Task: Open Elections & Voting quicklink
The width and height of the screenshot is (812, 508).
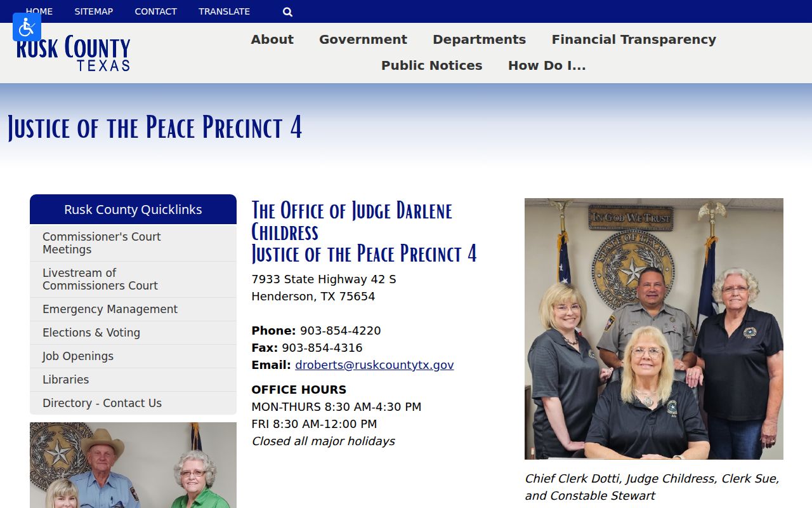Action: click(133, 333)
